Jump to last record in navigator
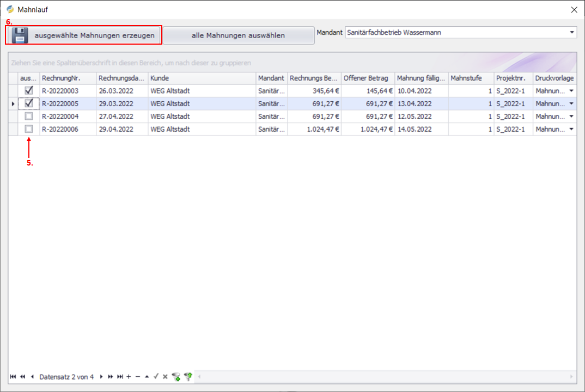 click(120, 377)
